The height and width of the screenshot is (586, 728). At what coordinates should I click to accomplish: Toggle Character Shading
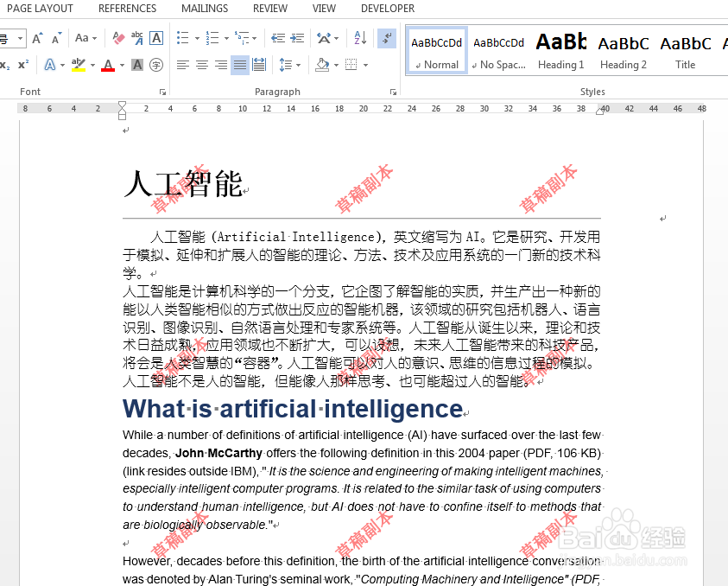pyautogui.click(x=137, y=65)
